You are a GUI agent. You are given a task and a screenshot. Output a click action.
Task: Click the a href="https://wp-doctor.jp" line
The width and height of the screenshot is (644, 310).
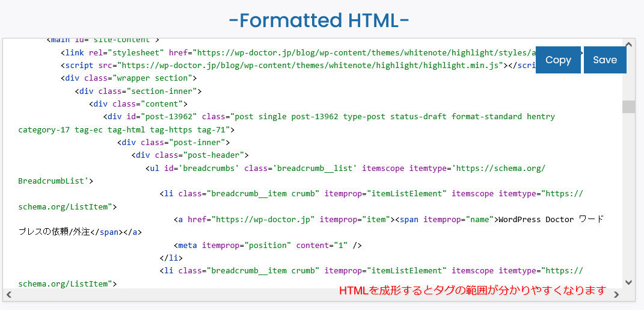389,220
